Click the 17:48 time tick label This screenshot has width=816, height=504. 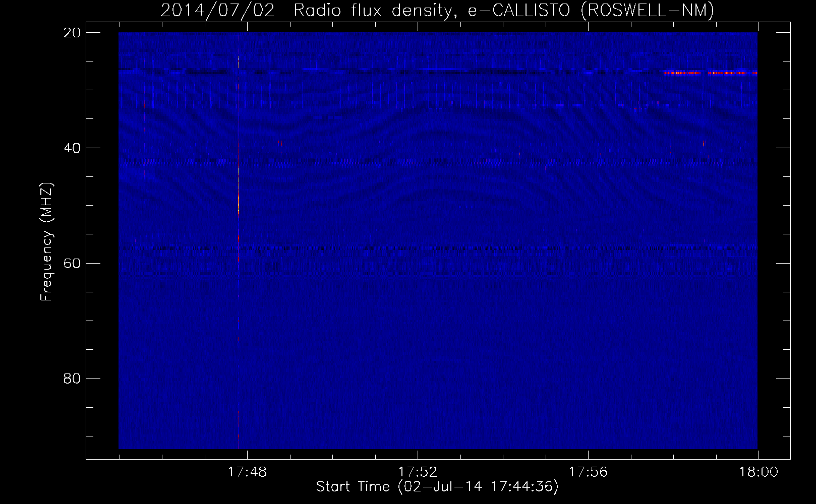pos(247,472)
